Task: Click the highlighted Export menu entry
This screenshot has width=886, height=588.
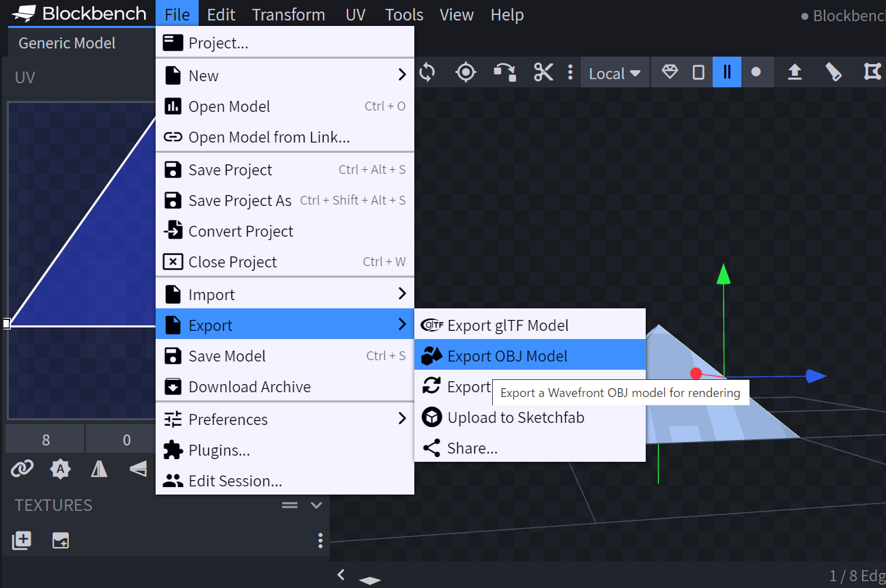Action: 285,325
